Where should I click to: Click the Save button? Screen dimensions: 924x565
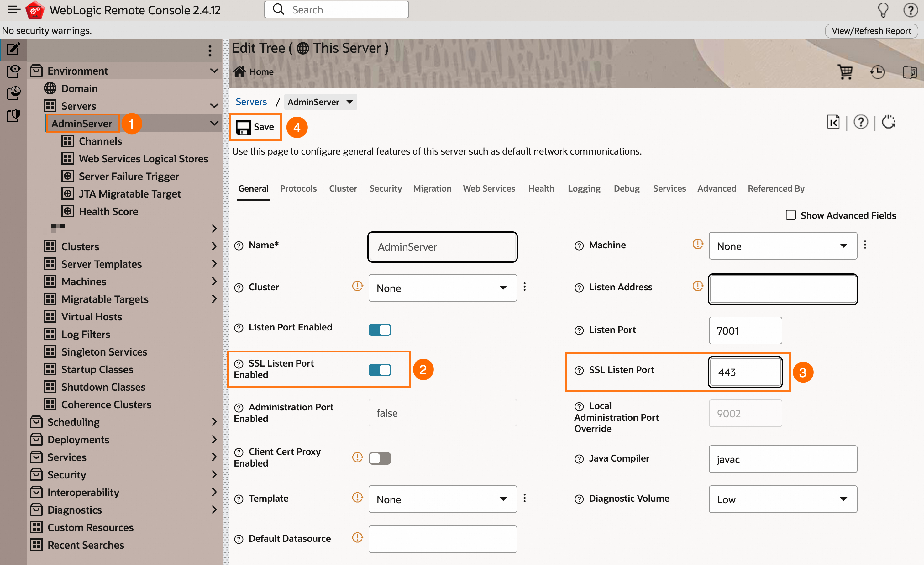(255, 127)
